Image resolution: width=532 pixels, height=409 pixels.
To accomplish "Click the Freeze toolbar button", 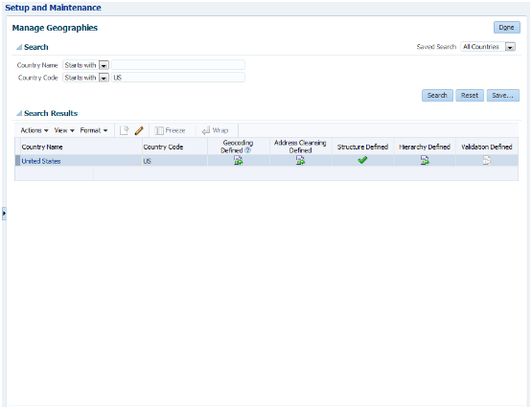I will pos(171,130).
